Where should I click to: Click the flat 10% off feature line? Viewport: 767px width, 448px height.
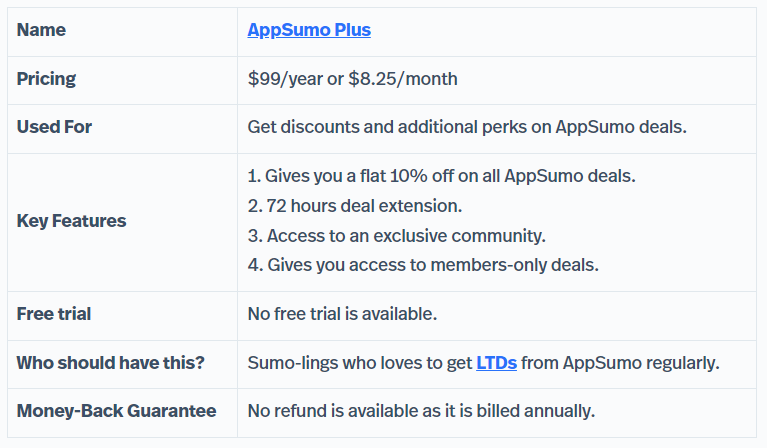pos(441,176)
